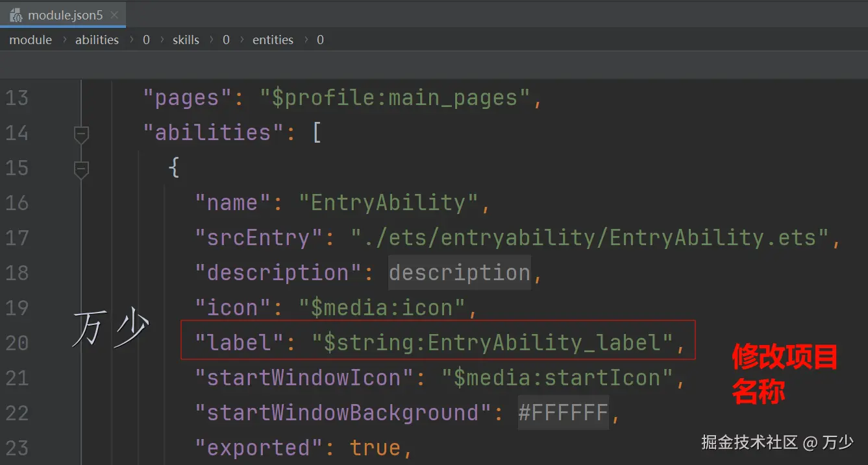The height and width of the screenshot is (465, 868).
Task: Click 'abilities' in the breadcrumb
Action: tap(97, 40)
